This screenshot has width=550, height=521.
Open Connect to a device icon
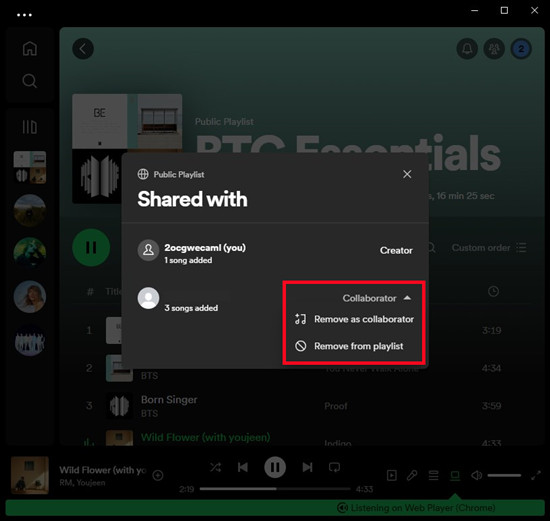pyautogui.click(x=455, y=475)
